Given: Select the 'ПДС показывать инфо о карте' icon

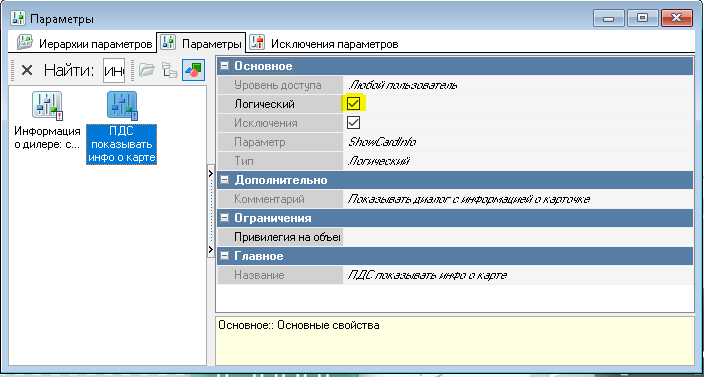Looking at the screenshot, I should pos(122,106).
